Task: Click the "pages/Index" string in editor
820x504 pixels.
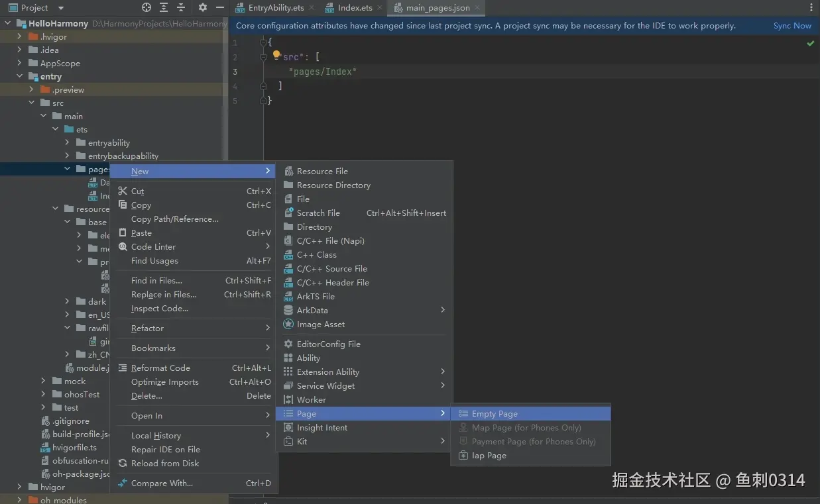Action: 323,71
